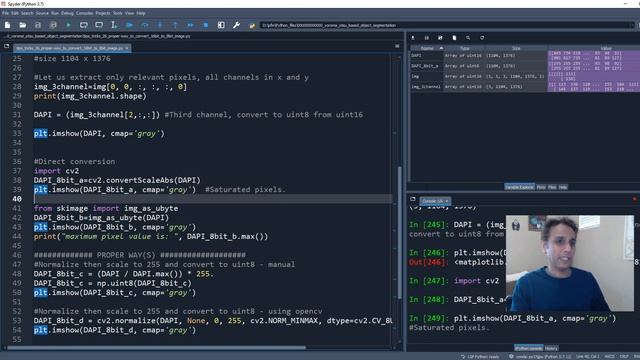The image size is (640, 360).
Task: Open the File menu
Action: [5, 13]
